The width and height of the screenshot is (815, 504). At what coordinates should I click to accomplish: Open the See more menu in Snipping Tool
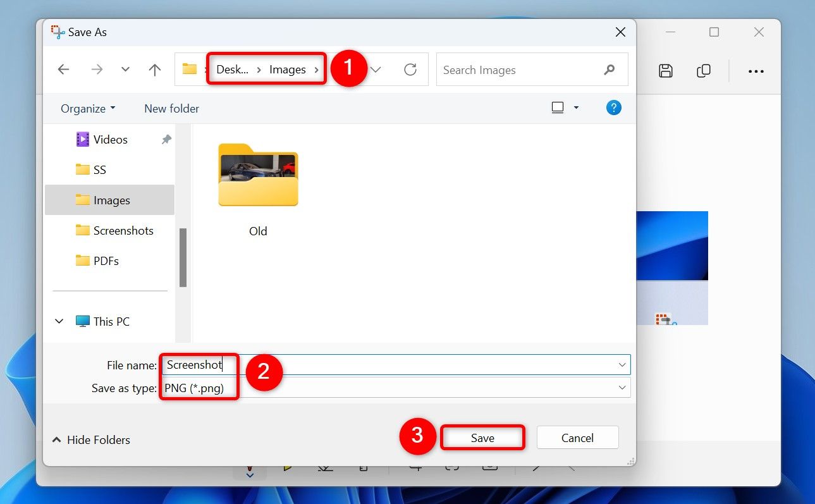click(x=756, y=71)
